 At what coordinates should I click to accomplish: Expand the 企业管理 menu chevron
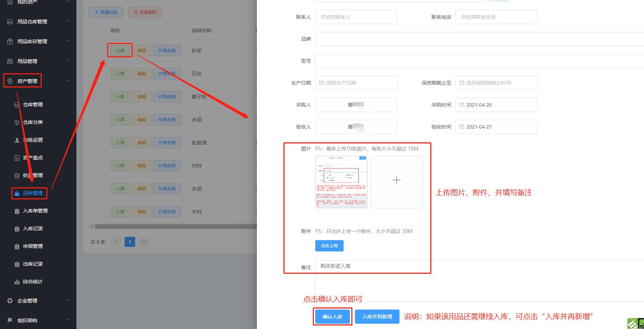click(x=67, y=300)
